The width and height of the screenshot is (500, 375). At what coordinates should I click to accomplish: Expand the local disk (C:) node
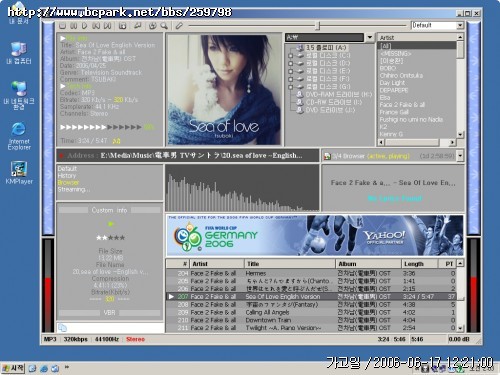pyautogui.click(x=290, y=56)
